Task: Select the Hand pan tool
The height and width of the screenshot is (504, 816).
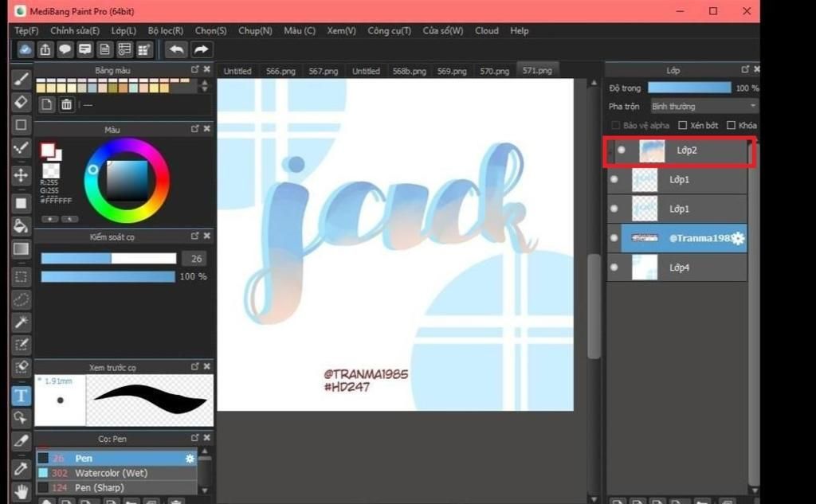Action: coord(22,491)
